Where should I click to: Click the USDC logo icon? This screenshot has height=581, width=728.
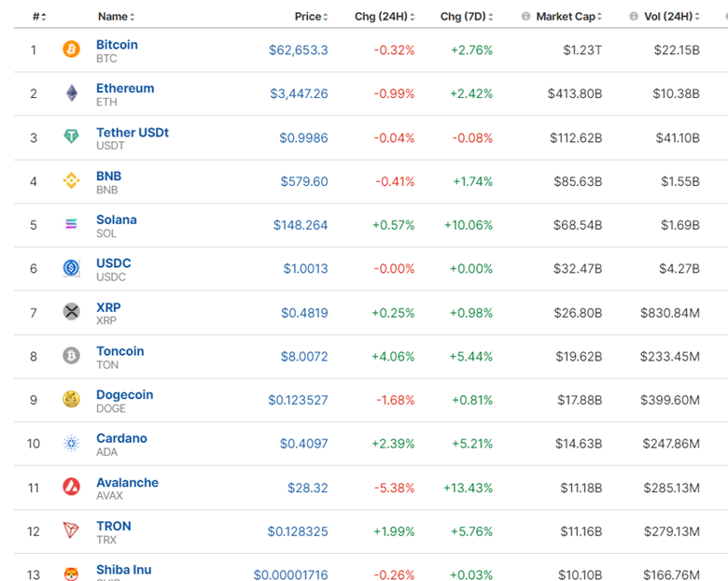[71, 268]
